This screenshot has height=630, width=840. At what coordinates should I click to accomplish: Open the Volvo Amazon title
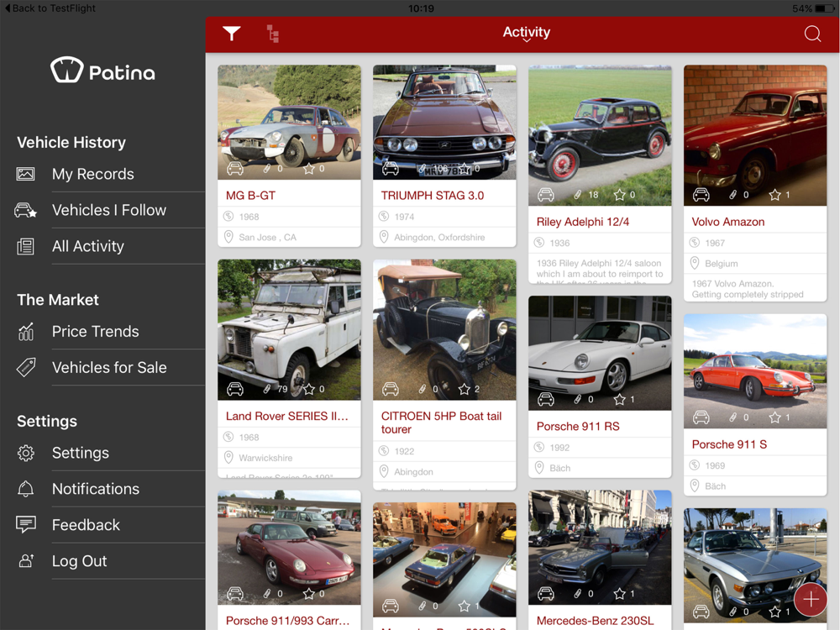[x=728, y=222]
